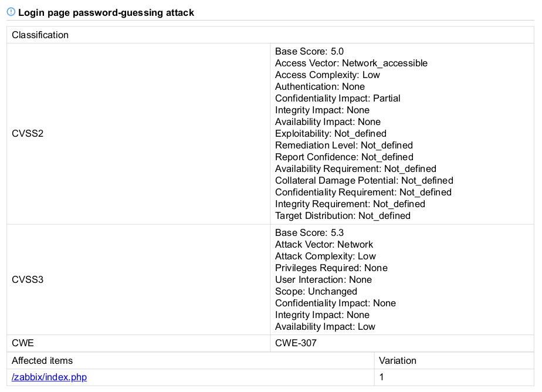The height and width of the screenshot is (392, 542).
Task: Click Scope: Unchanged text
Action: pyautogui.click(x=316, y=292)
